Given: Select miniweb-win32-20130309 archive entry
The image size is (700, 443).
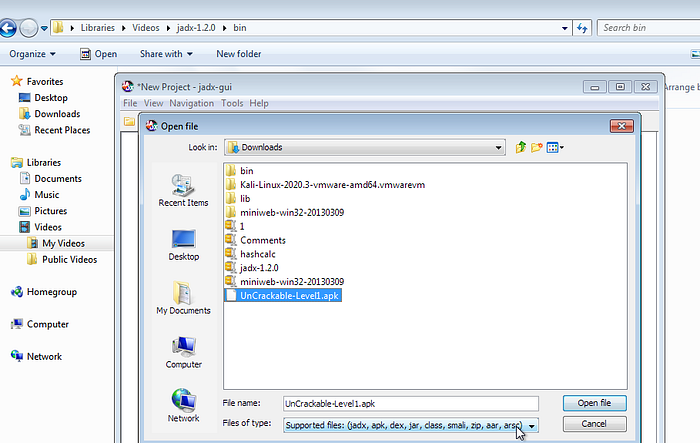Looking at the screenshot, I should tap(285, 281).
